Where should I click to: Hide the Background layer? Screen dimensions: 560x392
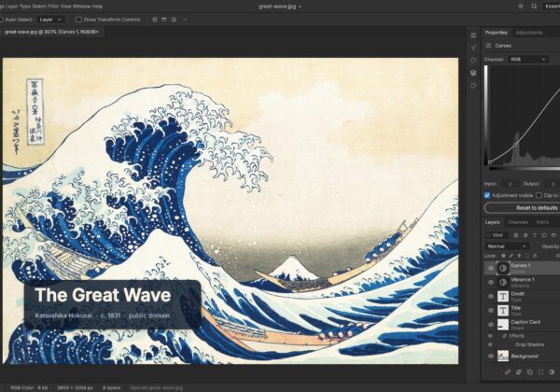(x=491, y=356)
